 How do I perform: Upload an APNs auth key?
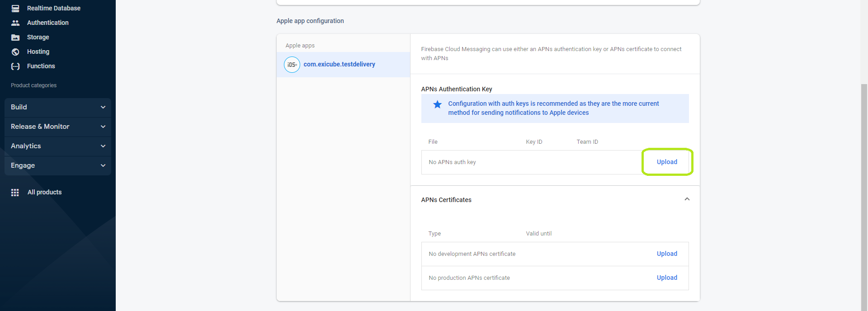667,162
